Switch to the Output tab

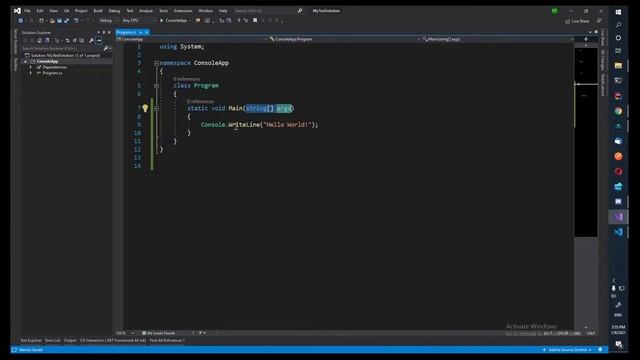click(x=70, y=340)
